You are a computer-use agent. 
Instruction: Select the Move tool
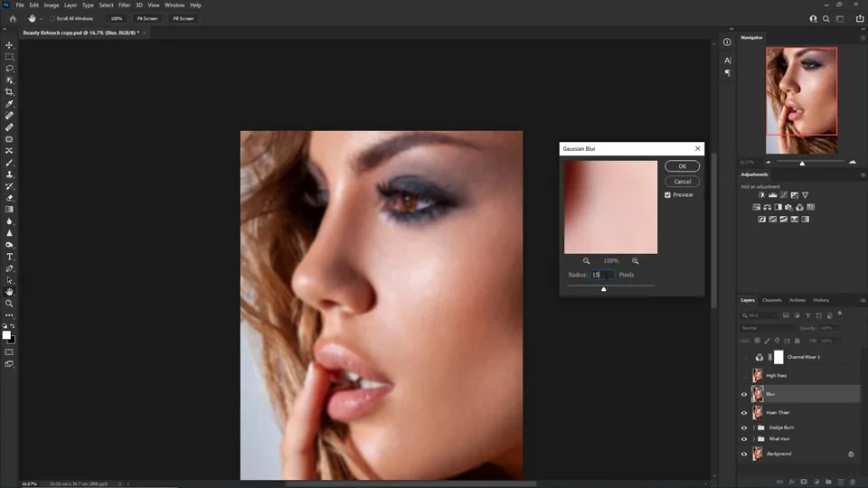point(9,45)
